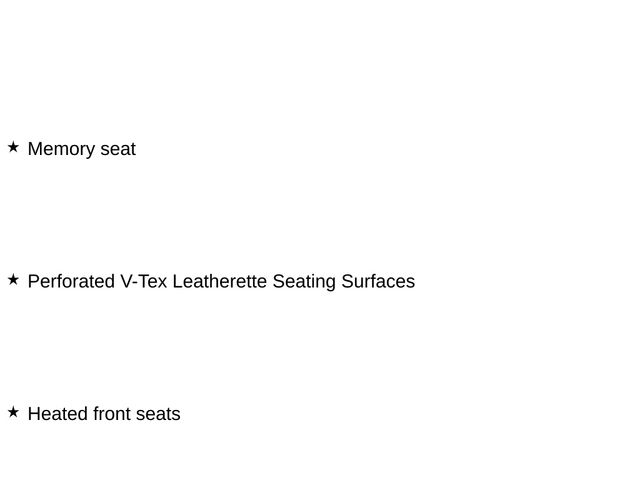Viewport: 640px width, 480px height.
Task: Click the word "Heated"
Action: click(57, 414)
